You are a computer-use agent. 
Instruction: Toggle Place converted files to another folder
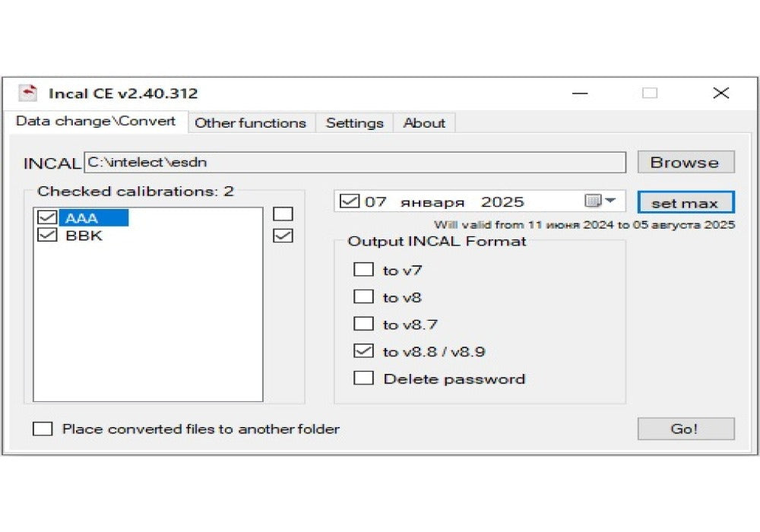click(x=43, y=429)
